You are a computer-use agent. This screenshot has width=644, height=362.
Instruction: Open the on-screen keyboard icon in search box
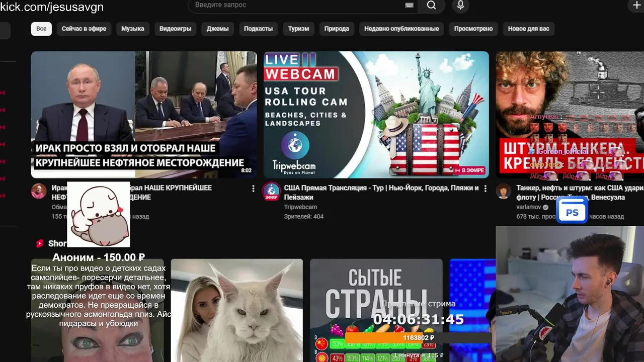pyautogui.click(x=409, y=5)
